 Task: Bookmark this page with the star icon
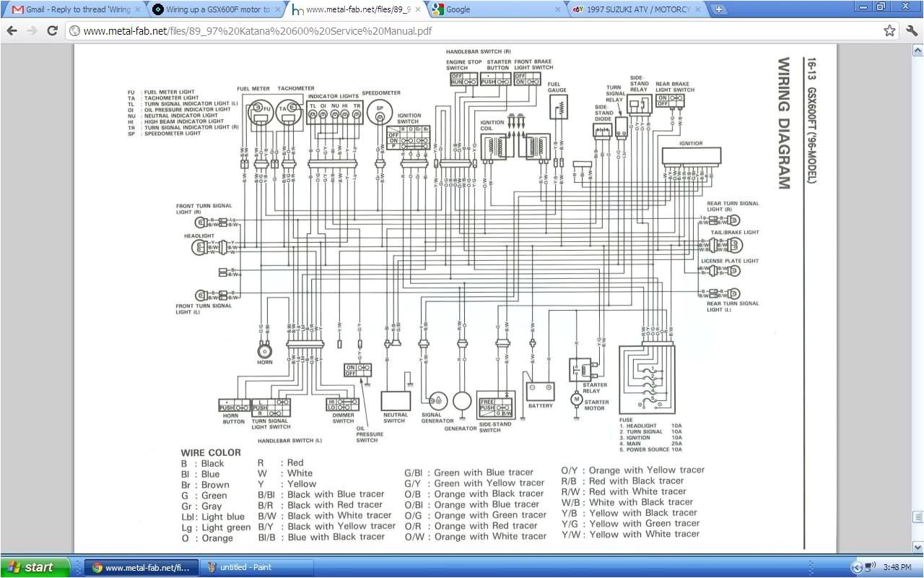pyautogui.click(x=889, y=30)
